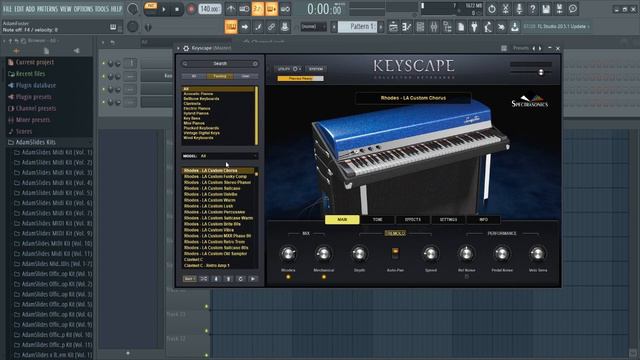Click the record button

click(191, 9)
